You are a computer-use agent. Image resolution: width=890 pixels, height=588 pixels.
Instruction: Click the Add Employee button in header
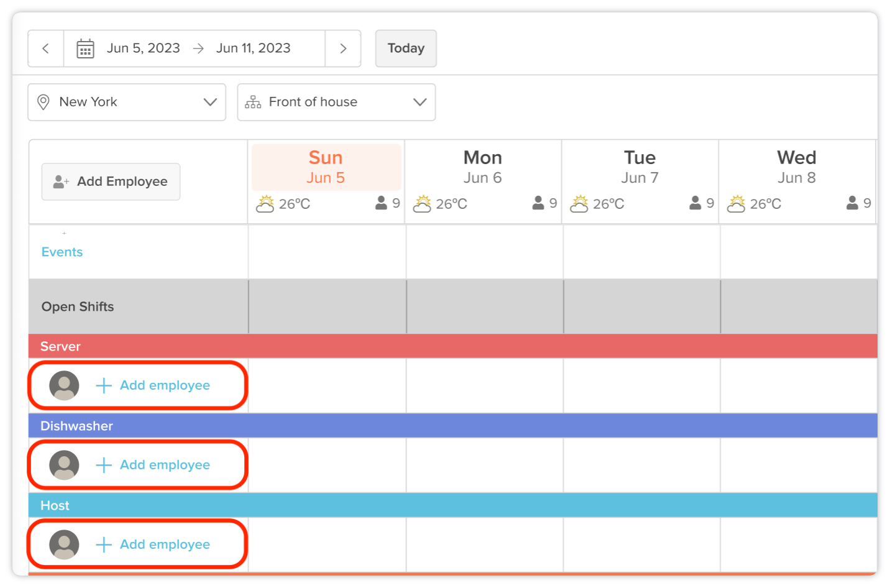click(x=111, y=181)
